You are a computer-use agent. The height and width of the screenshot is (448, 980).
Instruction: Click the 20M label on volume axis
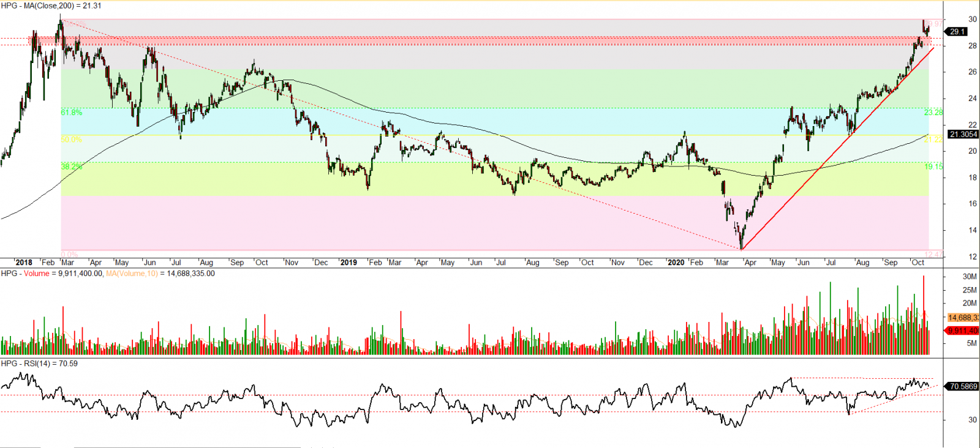tap(970, 303)
